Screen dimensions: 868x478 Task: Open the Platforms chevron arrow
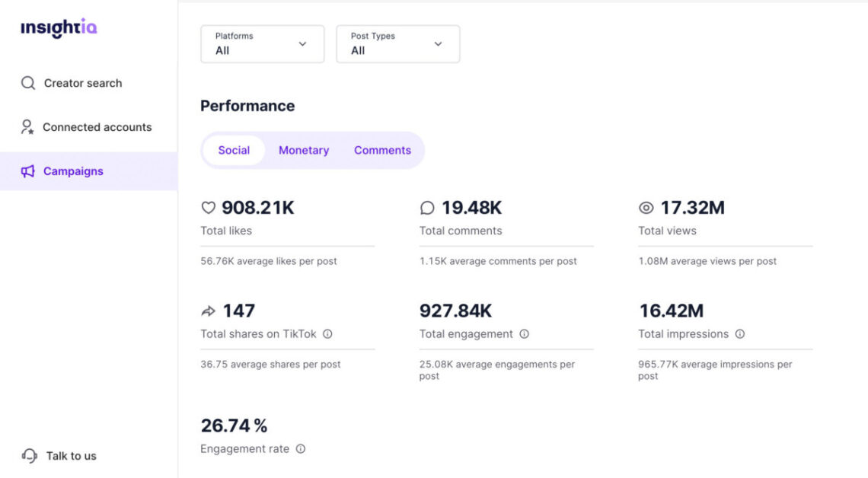click(302, 44)
